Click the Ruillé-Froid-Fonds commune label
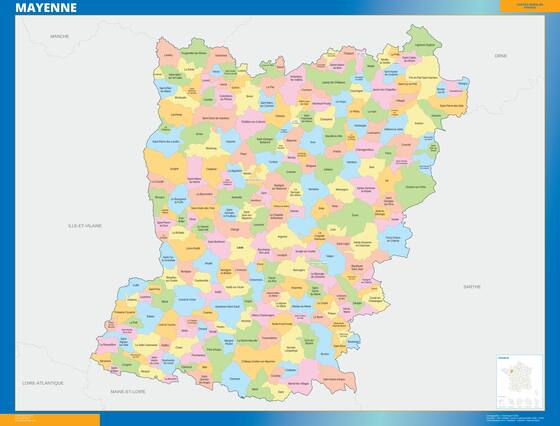560x426 pixels. (282, 324)
